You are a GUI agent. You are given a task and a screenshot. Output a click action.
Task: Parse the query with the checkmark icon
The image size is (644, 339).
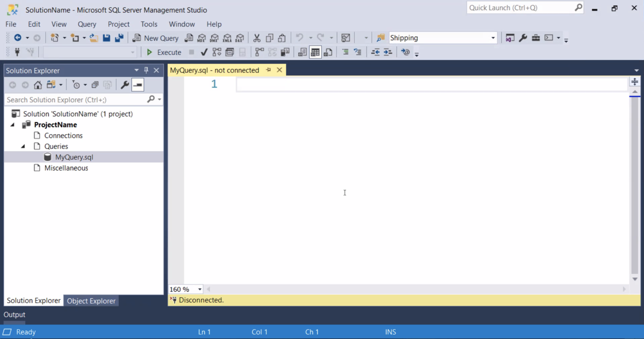tap(204, 52)
